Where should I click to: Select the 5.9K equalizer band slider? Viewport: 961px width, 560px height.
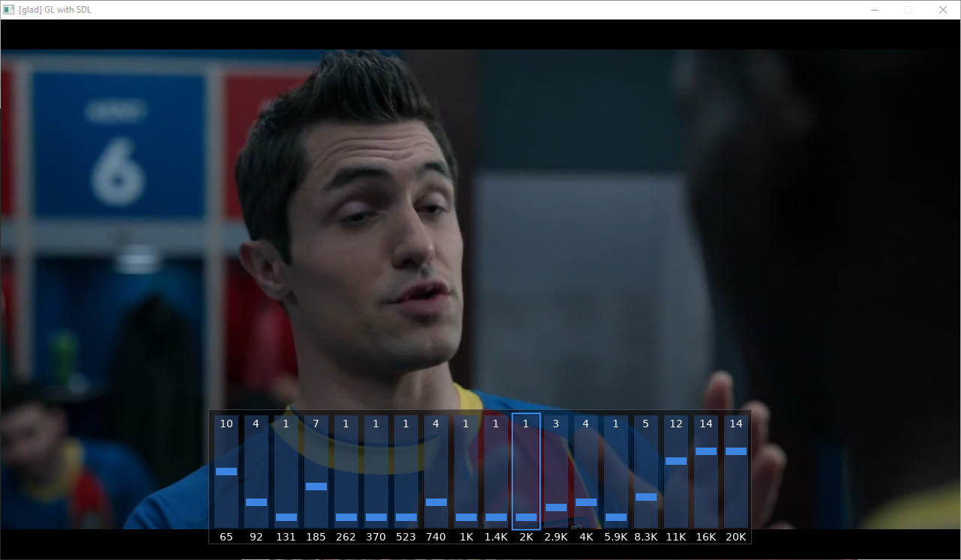[616, 472]
